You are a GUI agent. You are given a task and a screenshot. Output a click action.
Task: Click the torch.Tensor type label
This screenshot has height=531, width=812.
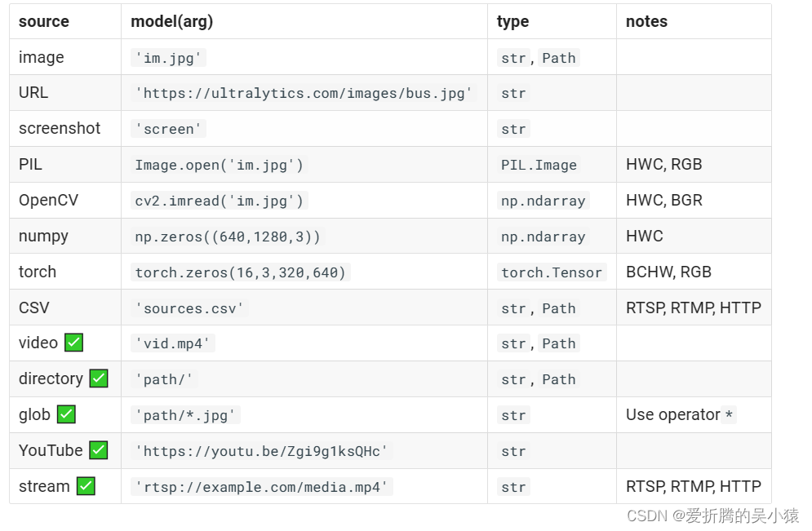point(552,272)
